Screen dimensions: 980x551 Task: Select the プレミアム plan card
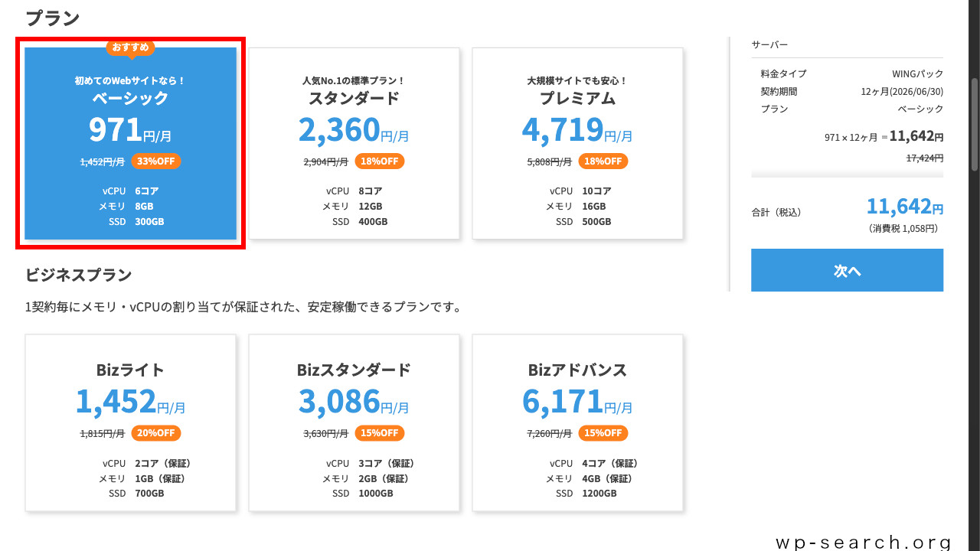pyautogui.click(x=577, y=142)
